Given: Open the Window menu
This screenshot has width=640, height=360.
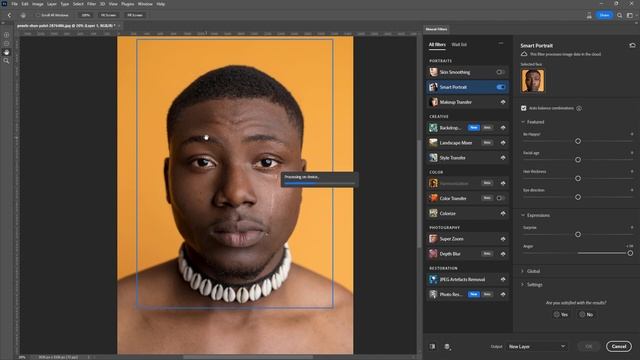Looking at the screenshot, I should pos(145,4).
